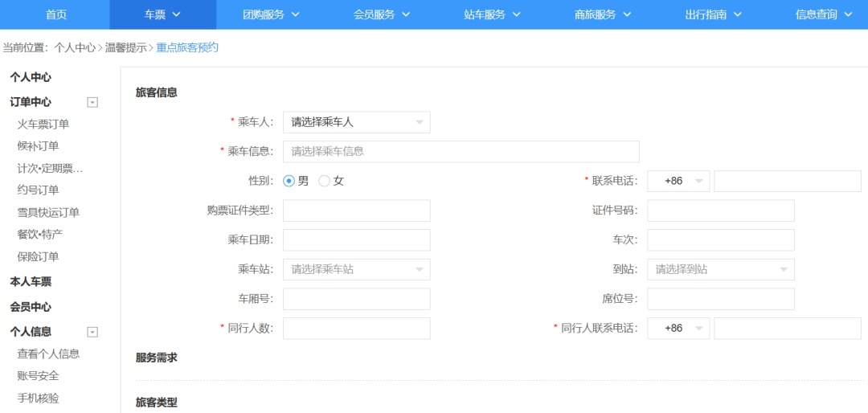Collapse the 个人信息 sidebar section
The height and width of the screenshot is (413, 868).
click(92, 332)
